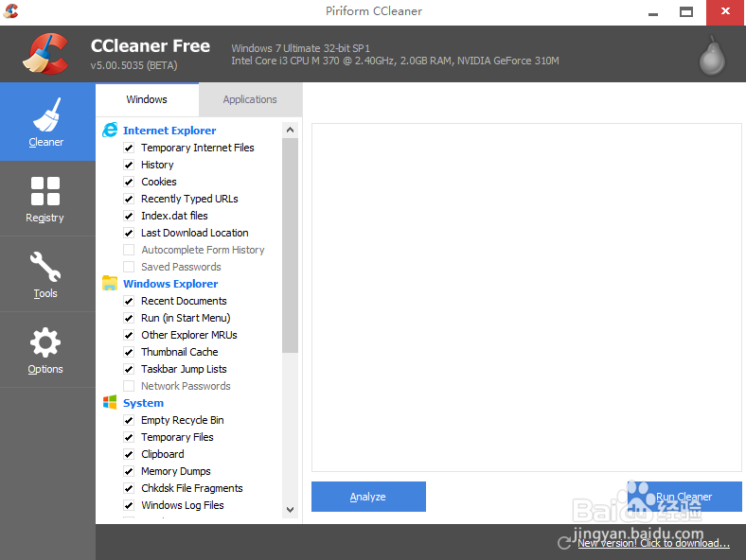
Task: Toggle Clipboard checkbox
Action: [129, 454]
